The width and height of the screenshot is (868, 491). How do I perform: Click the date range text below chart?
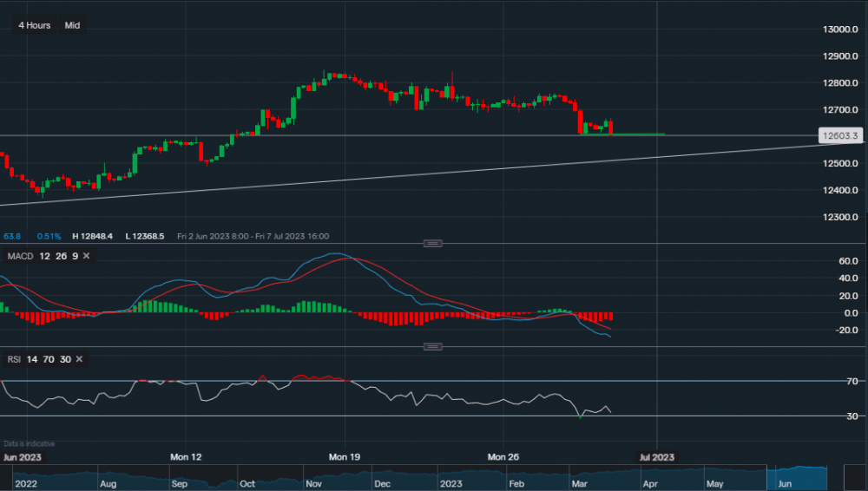point(253,236)
